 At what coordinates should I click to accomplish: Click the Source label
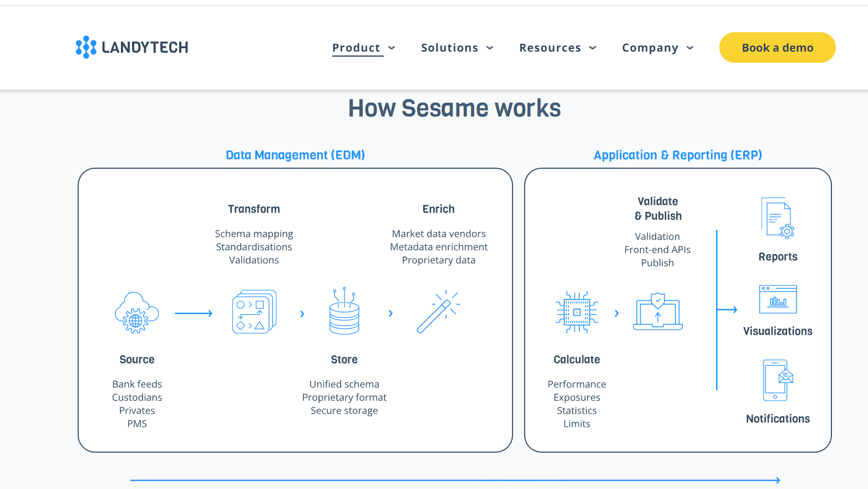137,360
